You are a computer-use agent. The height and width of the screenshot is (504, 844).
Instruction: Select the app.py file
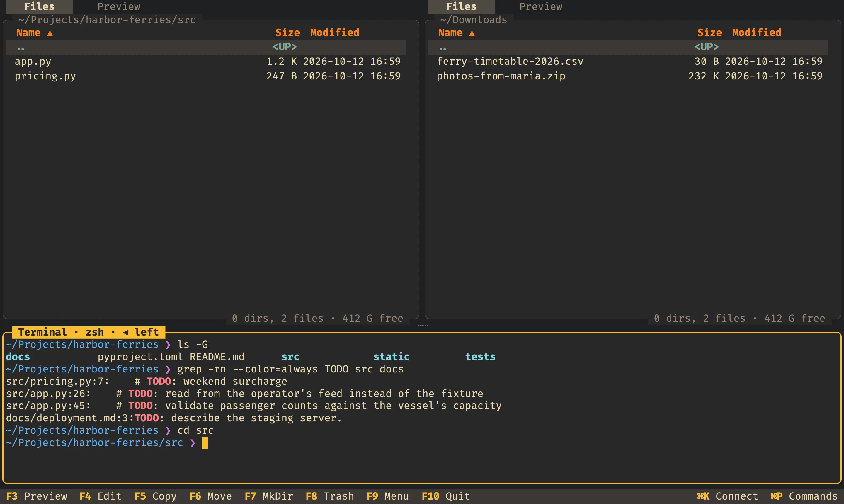[205, 62]
